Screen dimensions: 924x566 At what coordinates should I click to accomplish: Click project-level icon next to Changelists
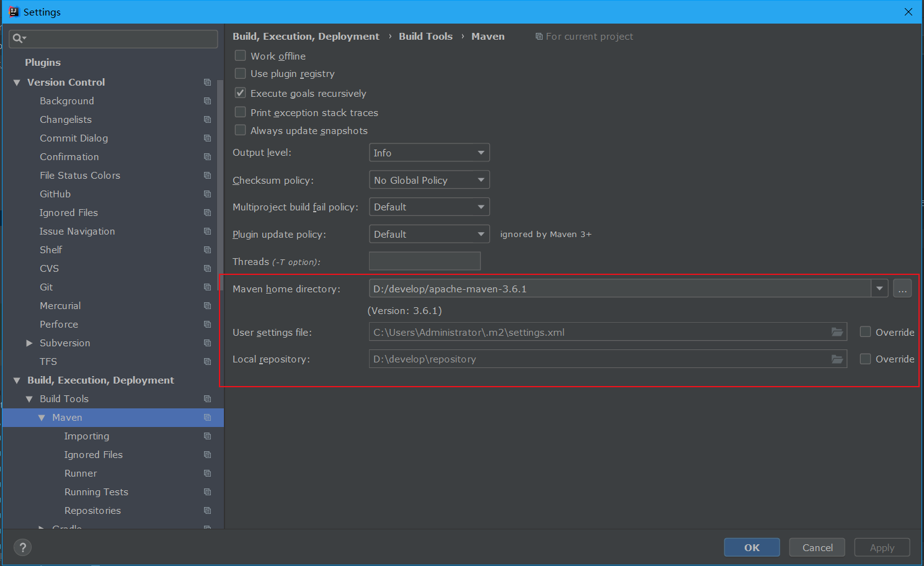(207, 120)
